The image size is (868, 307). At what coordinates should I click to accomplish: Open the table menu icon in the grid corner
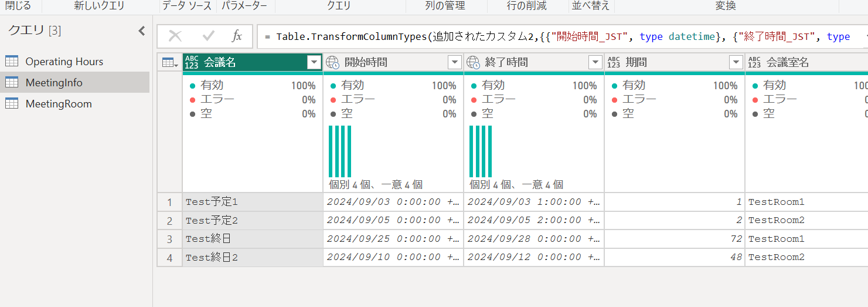tap(170, 62)
